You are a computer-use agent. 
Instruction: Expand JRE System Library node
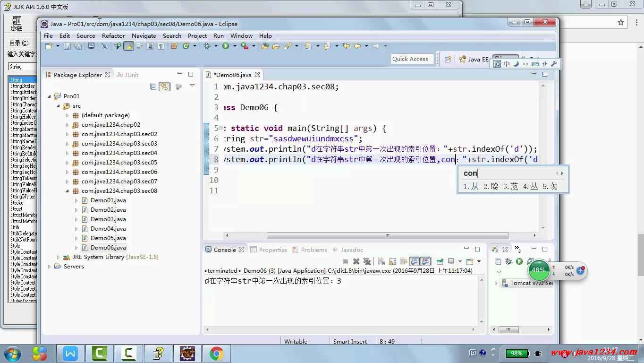pos(58,257)
